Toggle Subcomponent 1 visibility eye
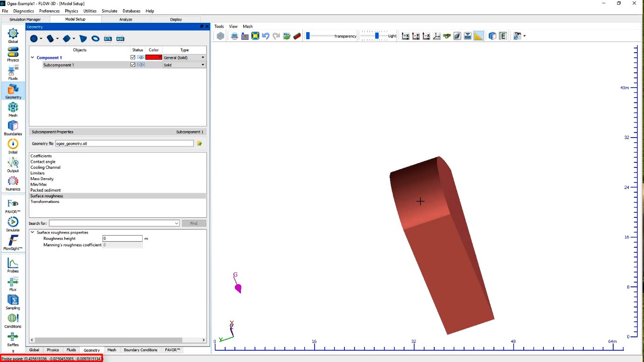 point(140,65)
